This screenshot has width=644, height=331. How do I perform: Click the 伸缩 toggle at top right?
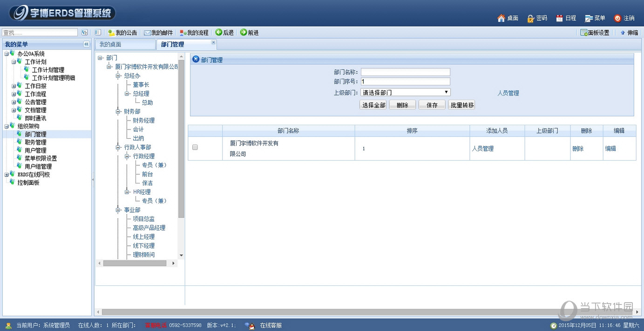[x=629, y=33]
